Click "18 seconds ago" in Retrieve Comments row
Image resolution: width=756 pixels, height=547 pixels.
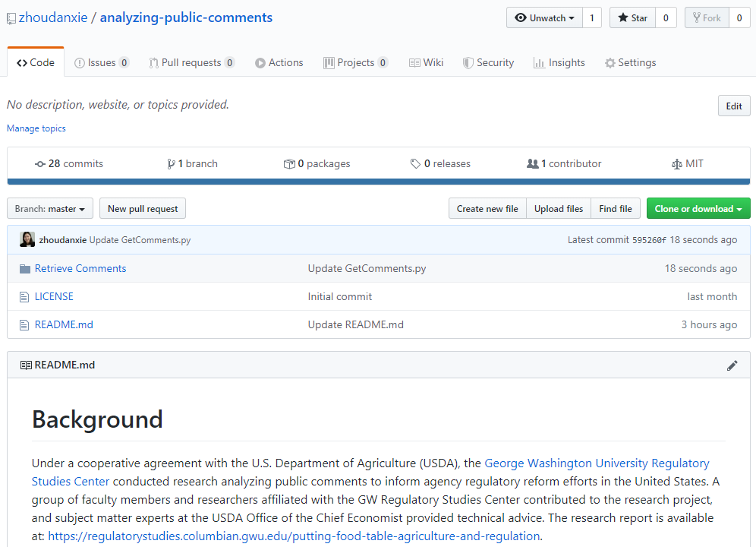click(x=701, y=268)
